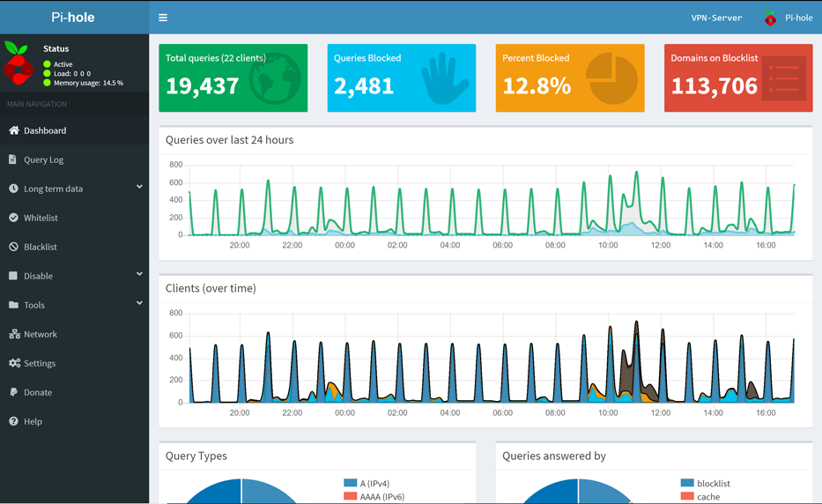Image resolution: width=822 pixels, height=504 pixels.
Task: Expand the Disable submenu chevron
Action: (139, 274)
